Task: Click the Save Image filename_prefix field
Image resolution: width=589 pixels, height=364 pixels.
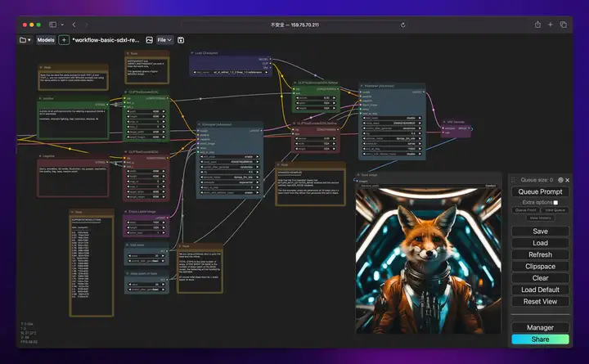Action: tap(429, 186)
